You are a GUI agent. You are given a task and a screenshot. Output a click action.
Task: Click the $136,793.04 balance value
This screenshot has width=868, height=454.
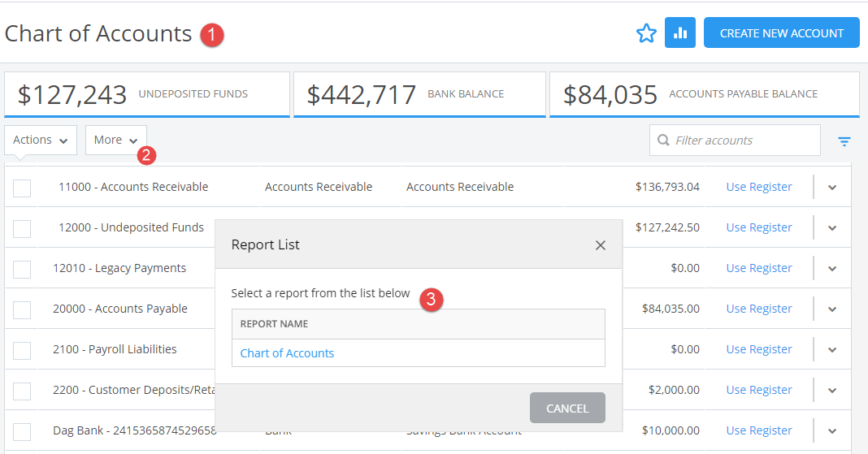click(667, 187)
